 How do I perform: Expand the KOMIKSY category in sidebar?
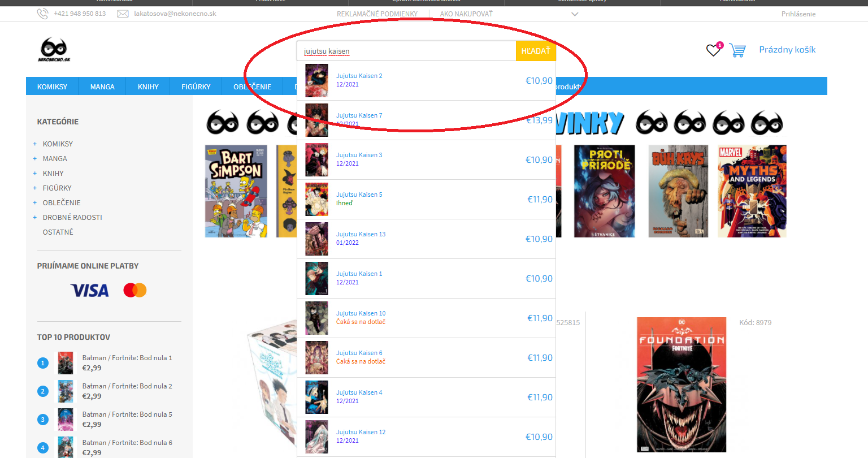pyautogui.click(x=34, y=144)
